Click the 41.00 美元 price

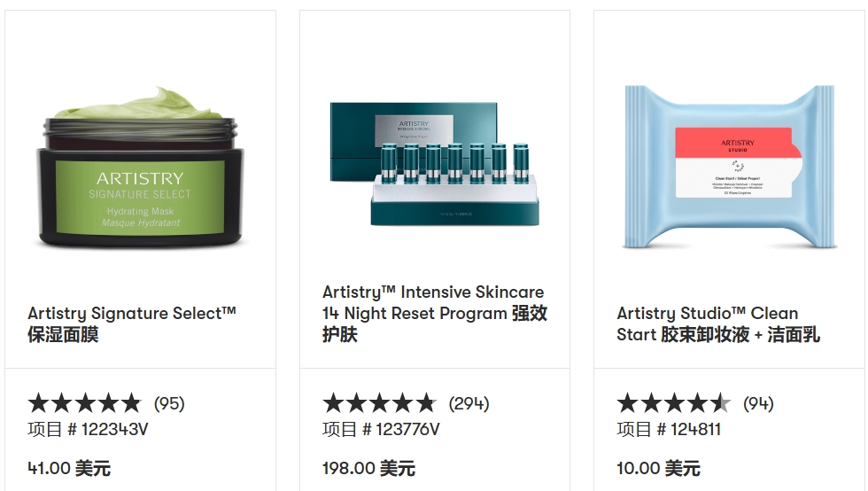coord(69,468)
